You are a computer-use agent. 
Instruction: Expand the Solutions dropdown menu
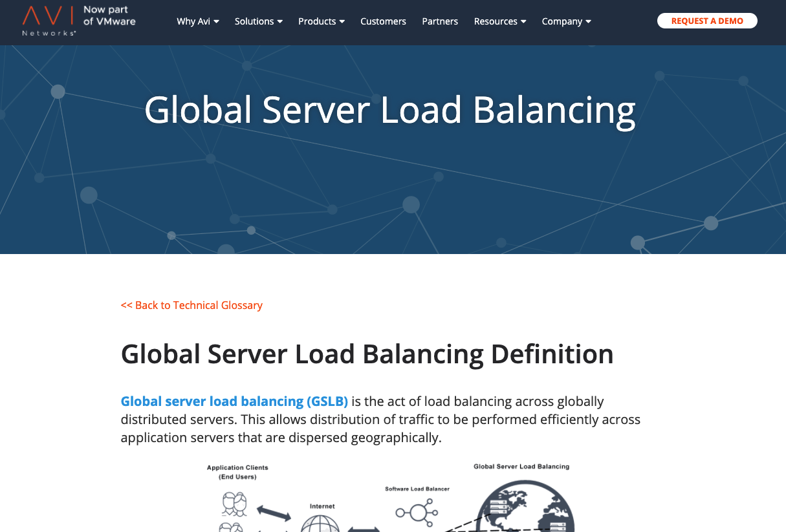point(259,21)
